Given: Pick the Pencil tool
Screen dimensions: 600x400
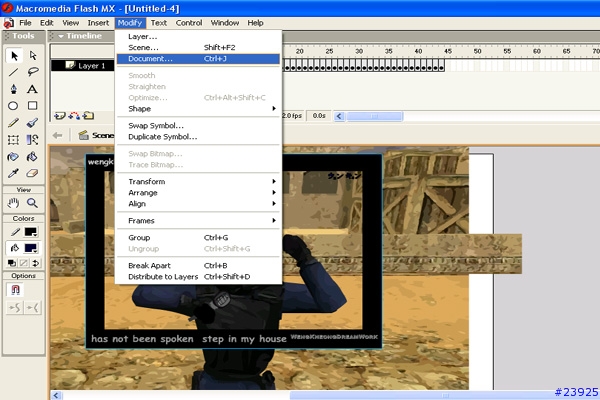Looking at the screenshot, I should click(x=13, y=122).
